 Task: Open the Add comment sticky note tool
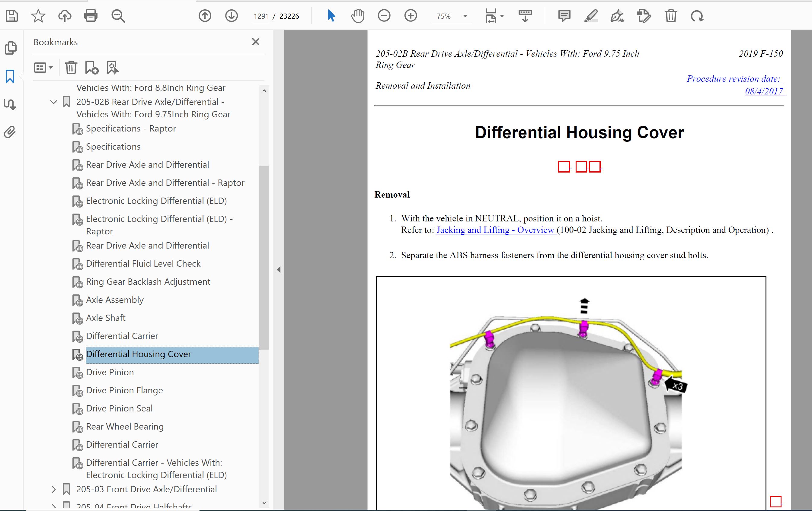[564, 16]
